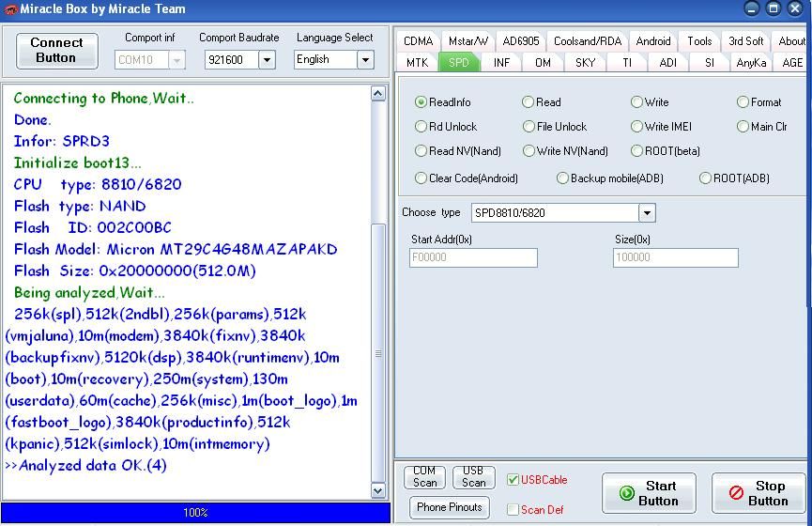Click the green play icon on Start Button
This screenshot has width=812, height=526.
pyautogui.click(x=627, y=493)
